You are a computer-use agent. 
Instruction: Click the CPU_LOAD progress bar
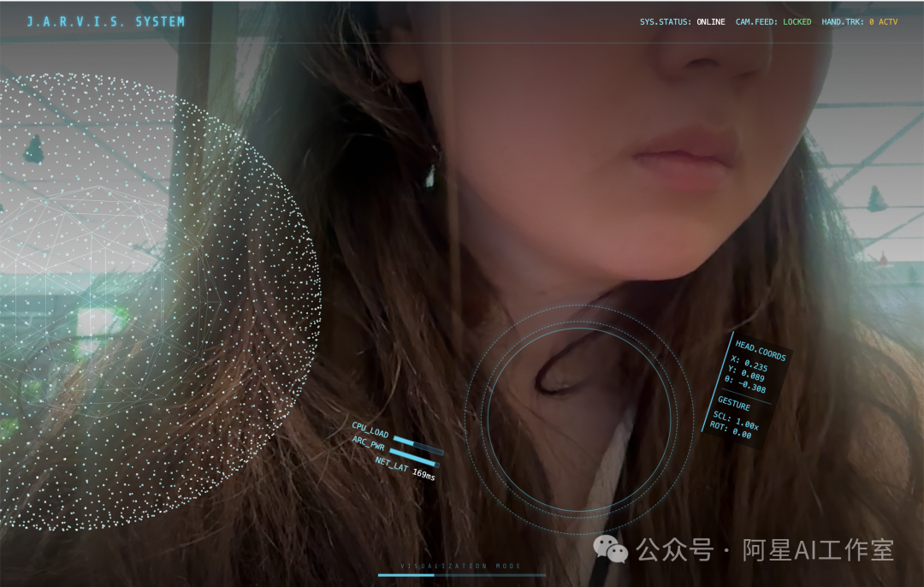click(x=418, y=445)
